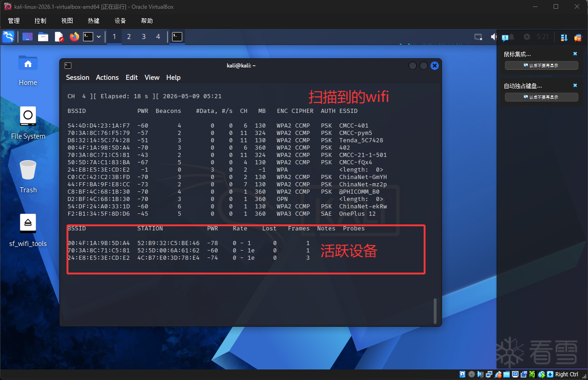Click the blue sort-arrow icon in notification panel
588x380 pixels.
point(565,38)
